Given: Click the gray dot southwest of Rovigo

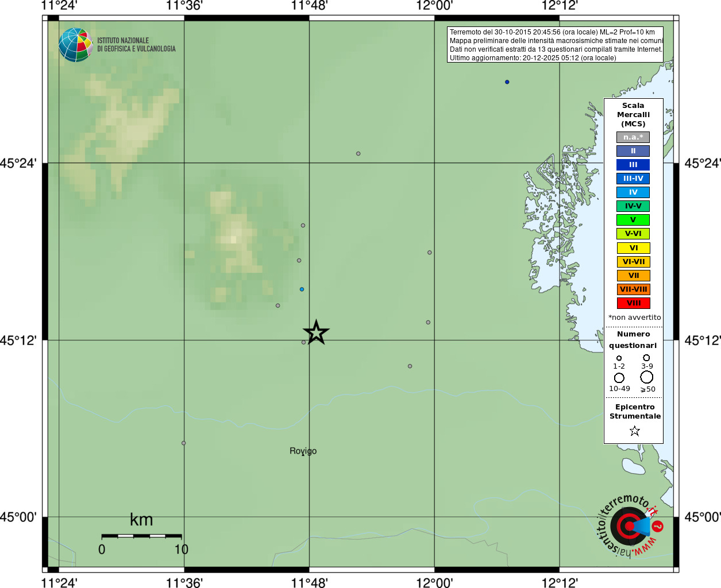Looking at the screenshot, I should 184,443.
